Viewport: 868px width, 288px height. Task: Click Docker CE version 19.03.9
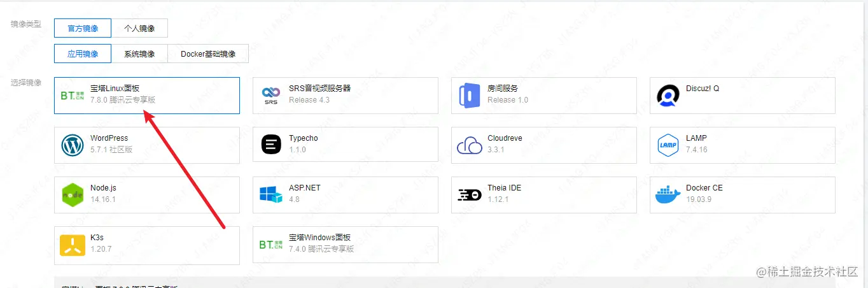coord(699,199)
